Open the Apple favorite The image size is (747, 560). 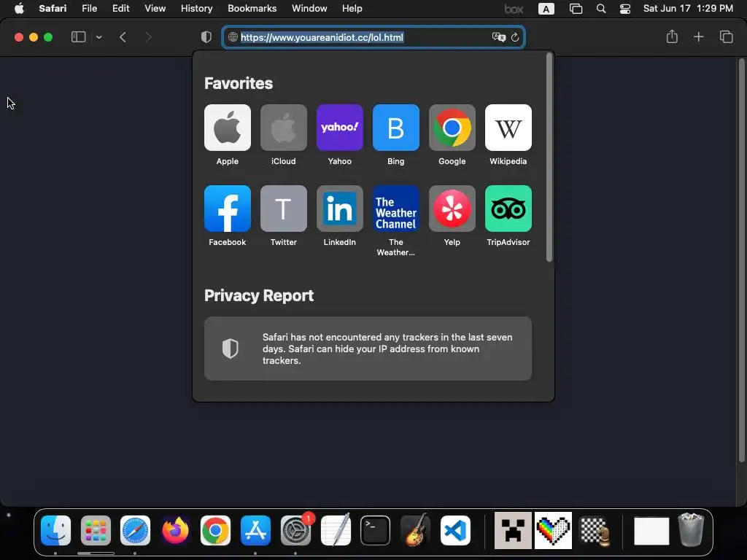click(x=228, y=128)
